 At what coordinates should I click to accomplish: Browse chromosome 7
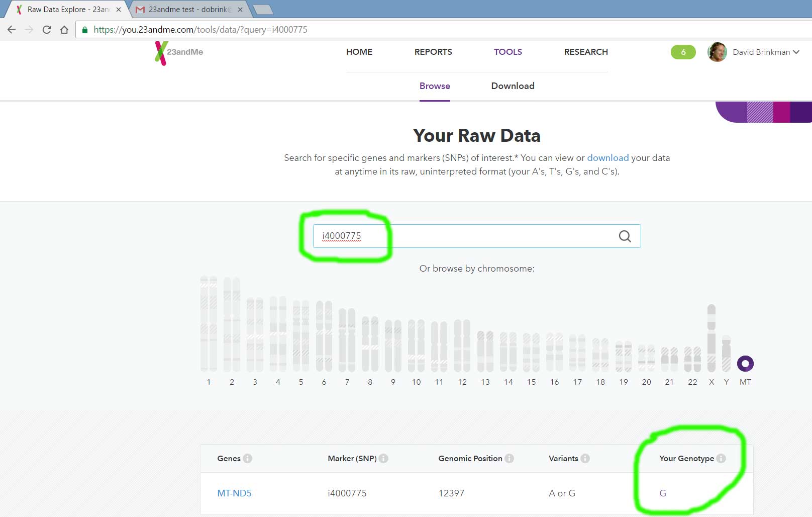[347, 340]
